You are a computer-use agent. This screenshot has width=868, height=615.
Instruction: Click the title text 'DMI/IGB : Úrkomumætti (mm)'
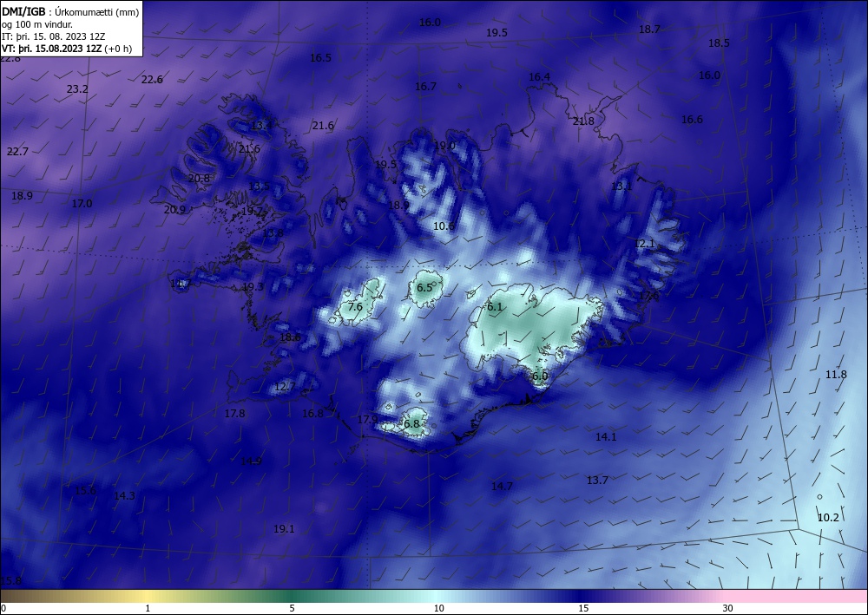click(x=70, y=11)
